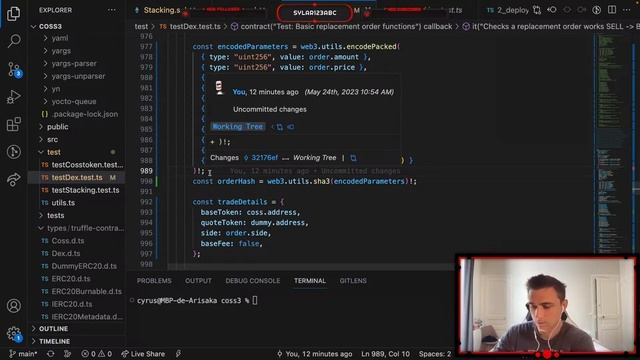Screen dimensions: 640x360
Task: Expand the TIMELINE section
Action: click(x=54, y=341)
